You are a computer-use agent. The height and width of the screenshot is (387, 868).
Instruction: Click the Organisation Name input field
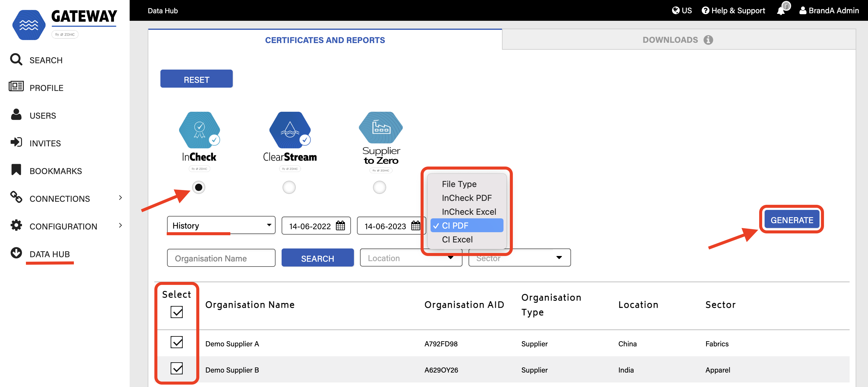[x=221, y=258]
